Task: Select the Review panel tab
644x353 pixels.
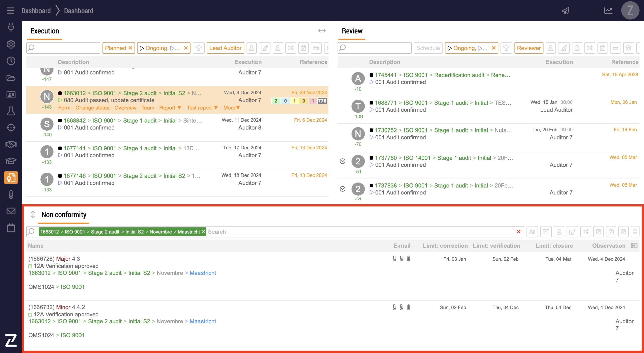Action: coord(352,31)
